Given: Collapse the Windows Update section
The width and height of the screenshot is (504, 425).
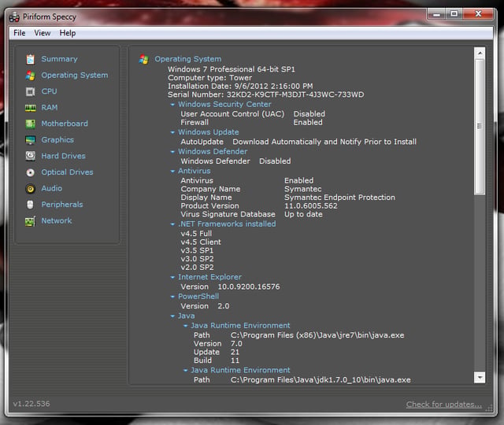Looking at the screenshot, I should click(x=172, y=132).
